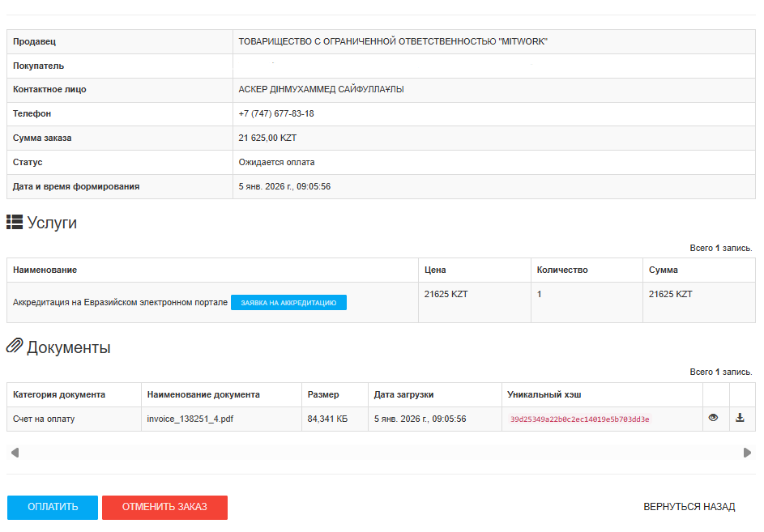Click the phone number +7 (747) 677-83-18

coord(276,114)
